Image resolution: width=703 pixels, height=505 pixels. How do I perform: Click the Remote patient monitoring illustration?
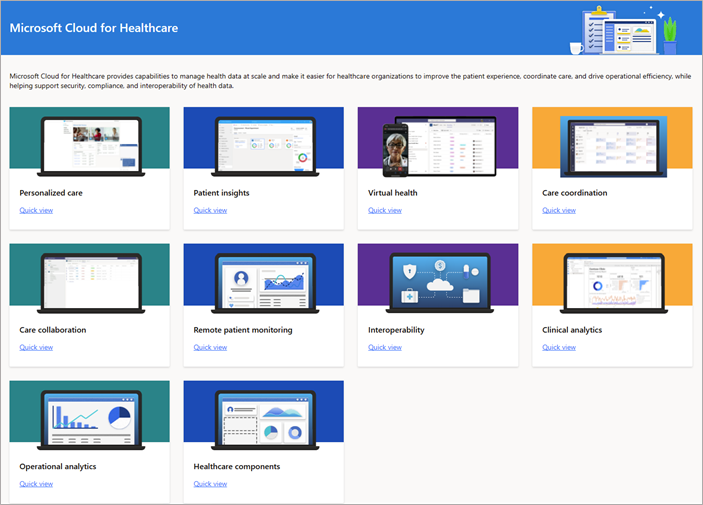263,282
